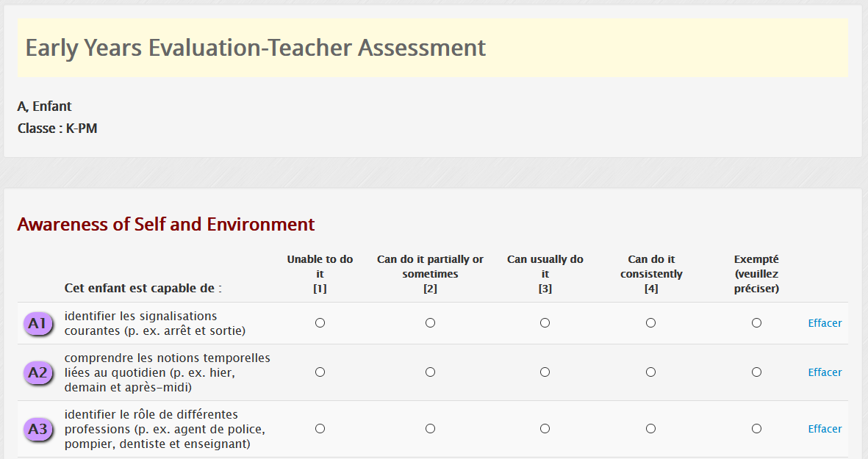Screen dimensions: 868x459
Task: Select 'Can do it consistently' for A3
Action: [651, 429]
